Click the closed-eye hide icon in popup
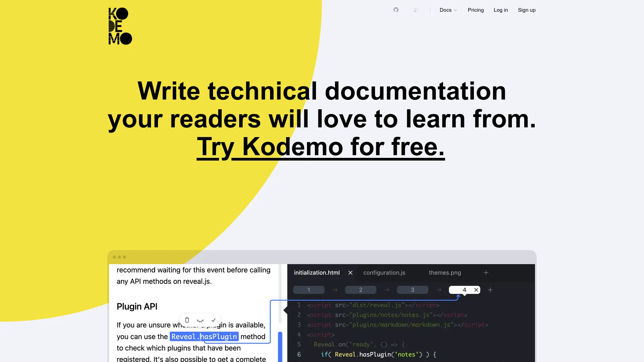 (200, 320)
